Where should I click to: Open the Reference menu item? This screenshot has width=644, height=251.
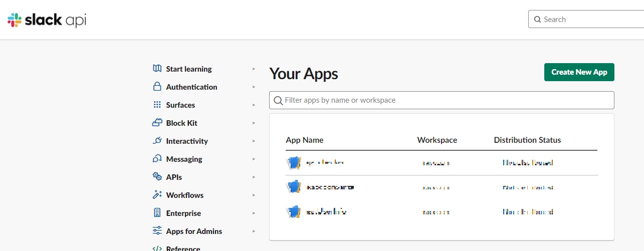(x=183, y=248)
